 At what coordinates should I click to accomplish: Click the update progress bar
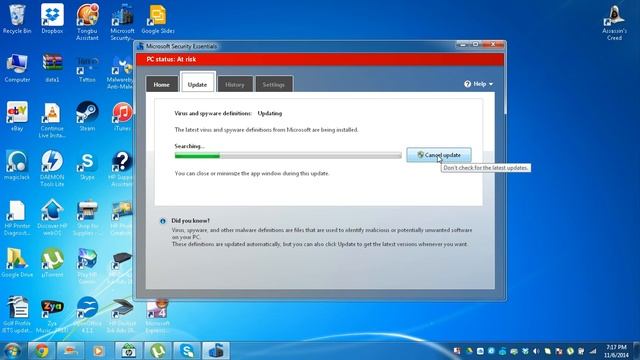pyautogui.click(x=288, y=156)
